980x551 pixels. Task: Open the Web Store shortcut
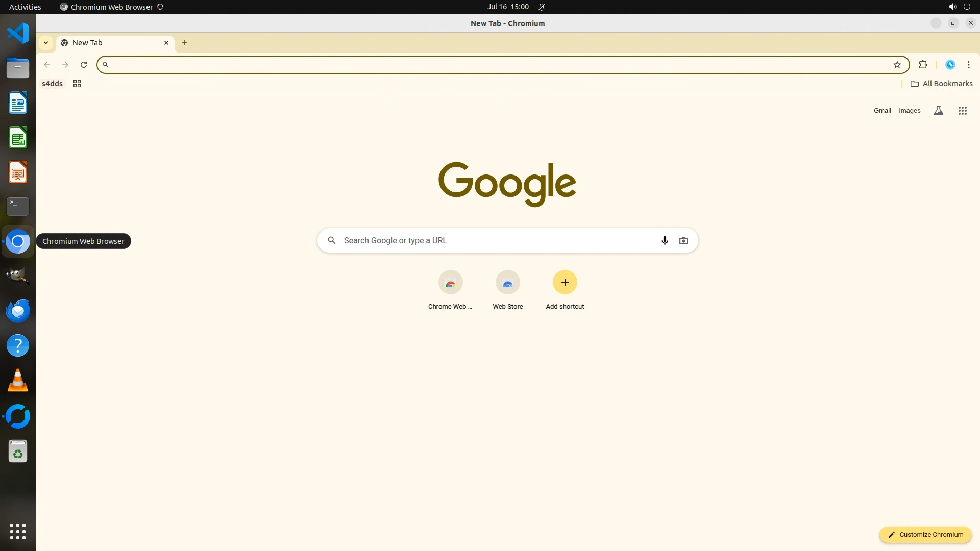507,290
